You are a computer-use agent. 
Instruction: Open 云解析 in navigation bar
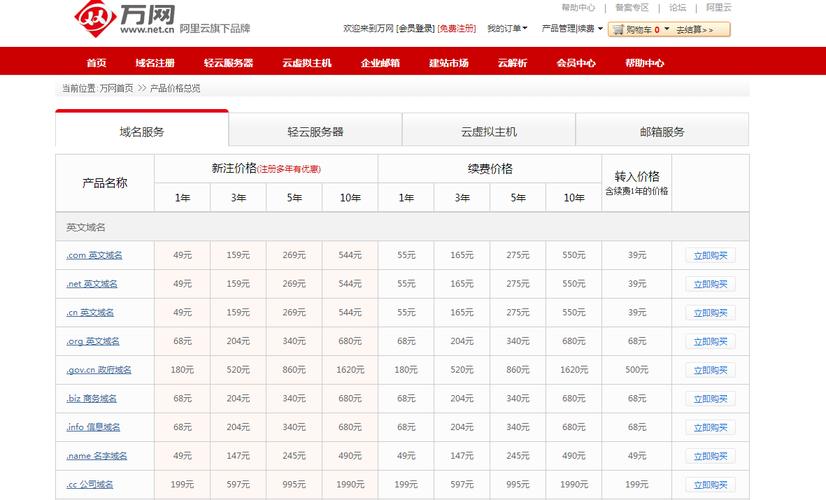[x=513, y=63]
